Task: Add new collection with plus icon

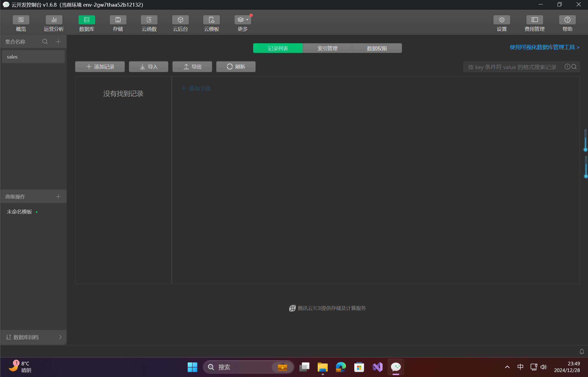Action: coord(58,42)
